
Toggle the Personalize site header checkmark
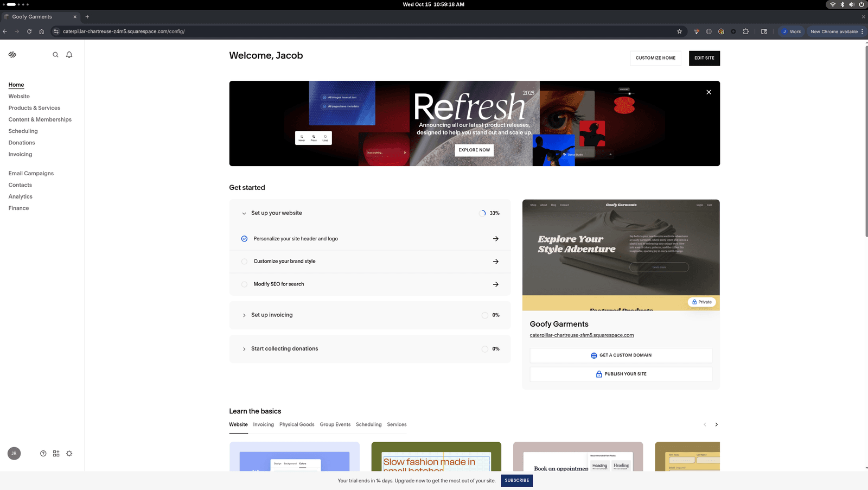[x=244, y=239]
